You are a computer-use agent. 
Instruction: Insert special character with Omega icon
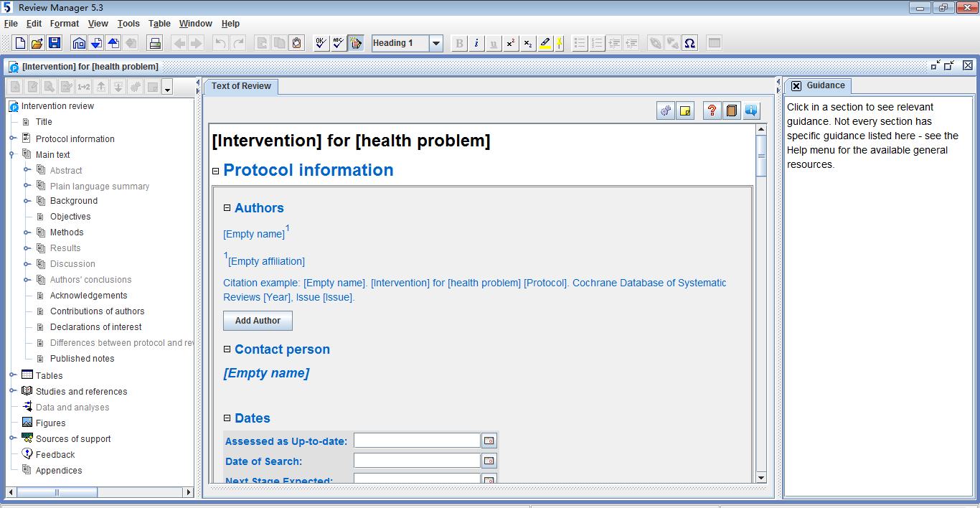pos(689,43)
